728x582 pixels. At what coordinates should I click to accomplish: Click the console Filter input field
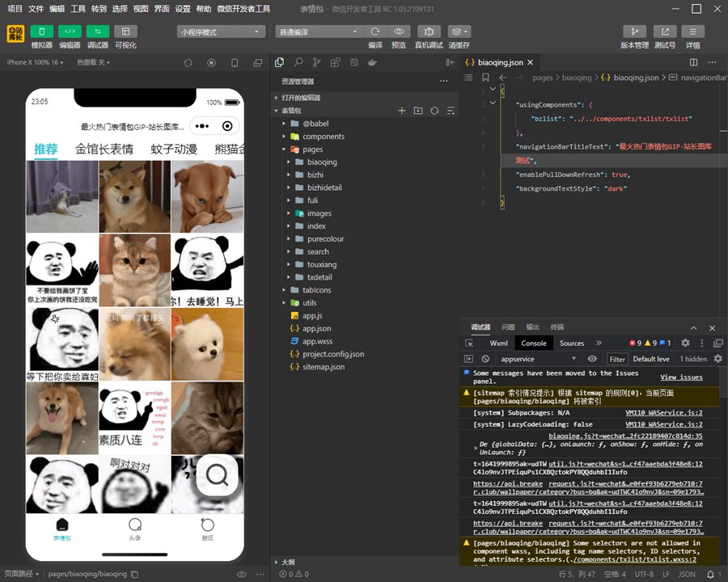617,359
